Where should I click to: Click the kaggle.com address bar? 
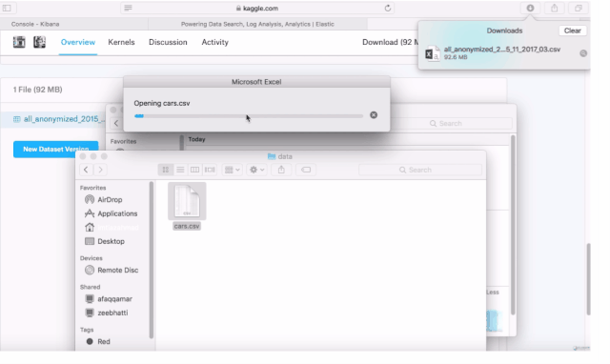tap(257, 9)
